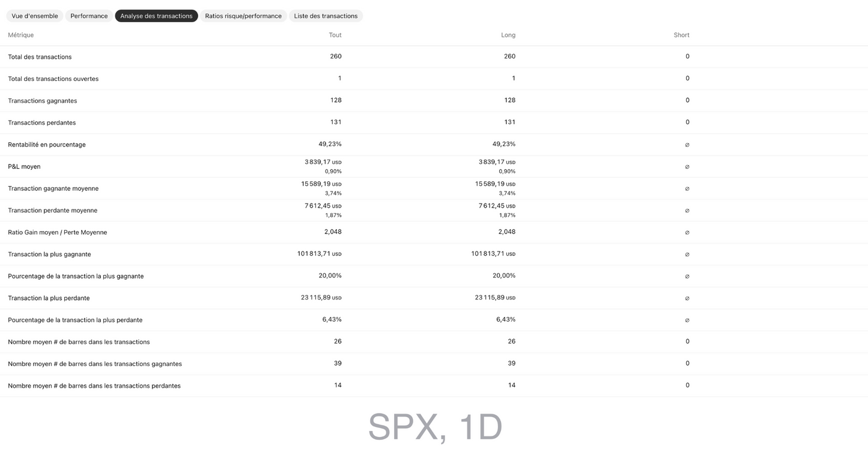The height and width of the screenshot is (476, 868).
Task: Select the Ratios risque/performance tab
Action: click(x=243, y=16)
